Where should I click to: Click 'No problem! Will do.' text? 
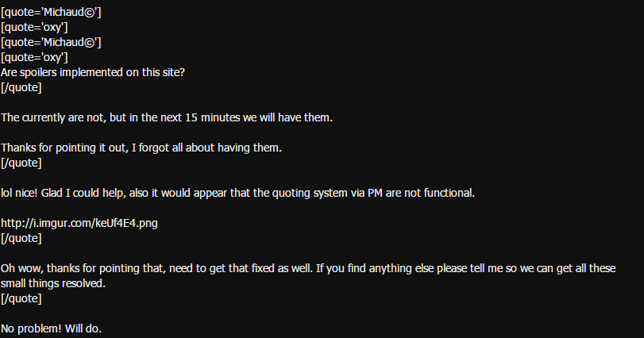tap(51, 329)
